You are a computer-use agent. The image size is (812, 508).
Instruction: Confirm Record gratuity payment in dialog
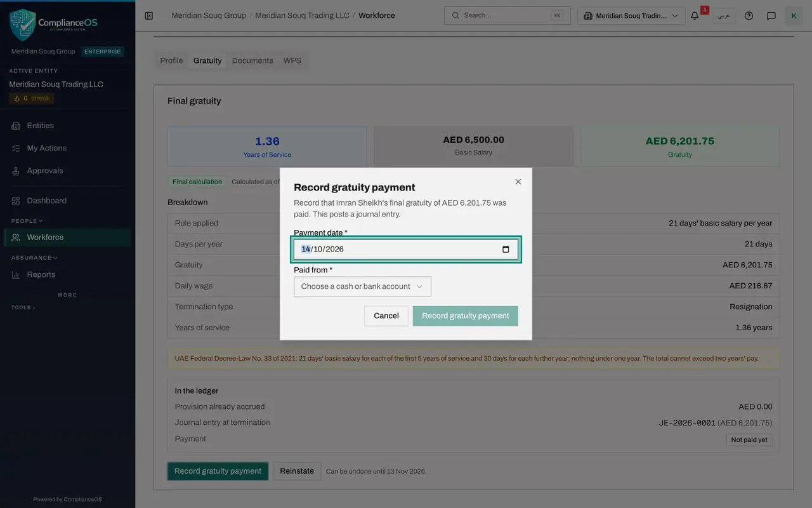pyautogui.click(x=466, y=316)
